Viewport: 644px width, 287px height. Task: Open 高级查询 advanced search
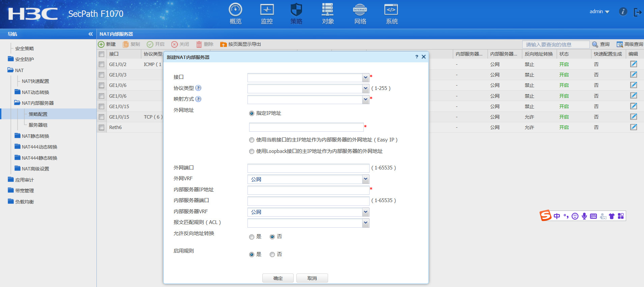click(x=630, y=44)
